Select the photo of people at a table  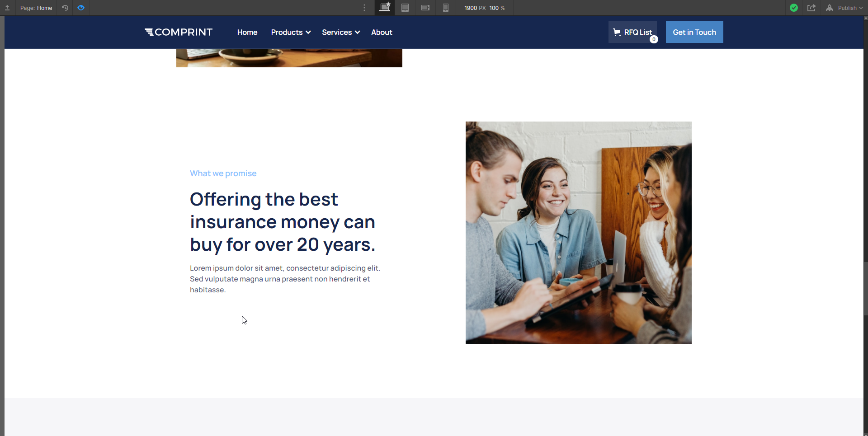coord(579,233)
